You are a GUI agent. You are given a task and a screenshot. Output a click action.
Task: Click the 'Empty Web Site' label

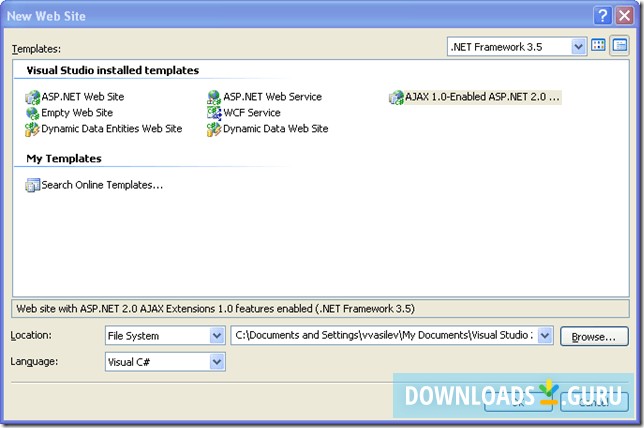point(77,113)
